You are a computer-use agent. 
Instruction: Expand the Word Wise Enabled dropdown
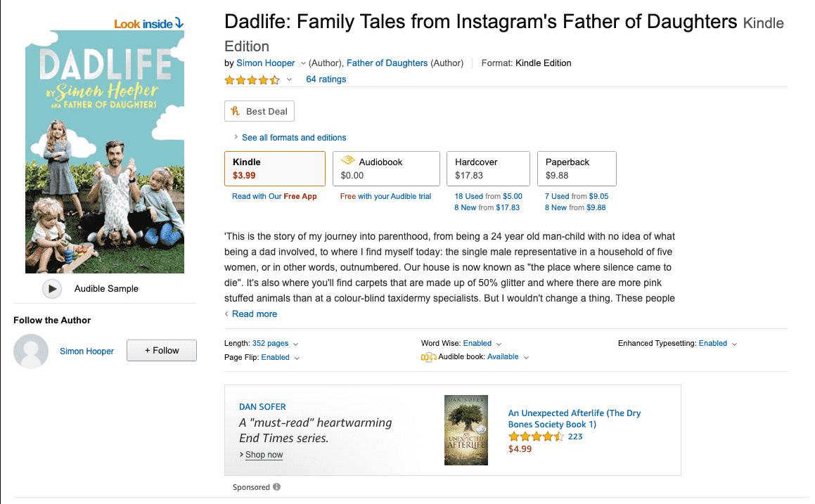pos(499,344)
